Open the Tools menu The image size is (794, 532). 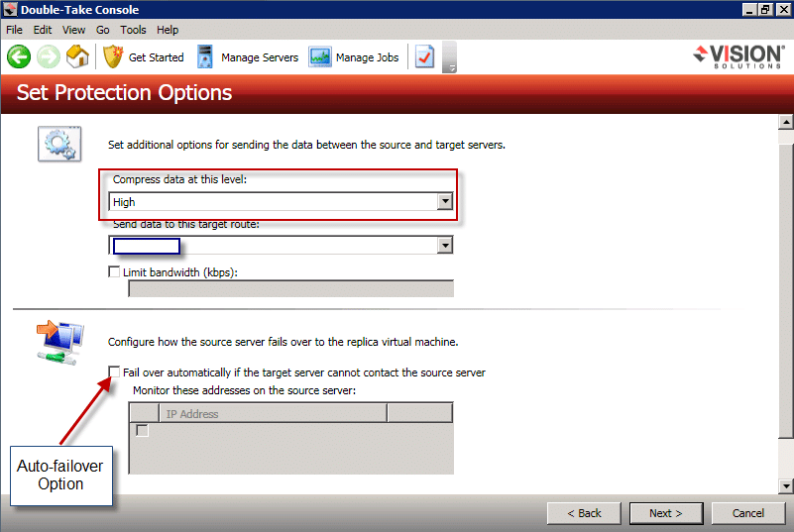(133, 30)
